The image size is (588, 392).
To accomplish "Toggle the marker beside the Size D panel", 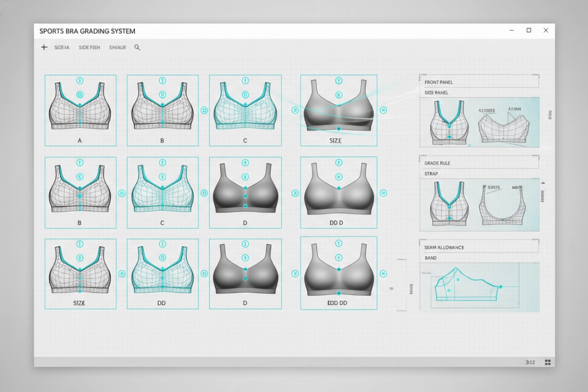I will click(295, 194).
